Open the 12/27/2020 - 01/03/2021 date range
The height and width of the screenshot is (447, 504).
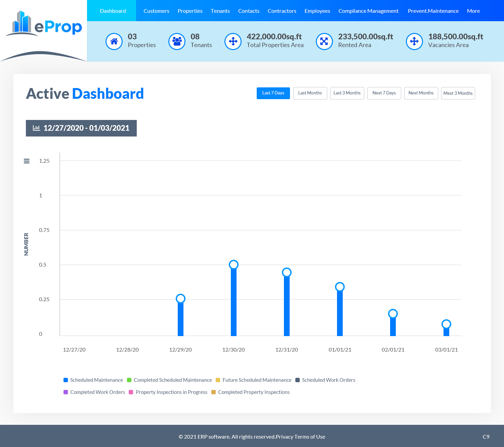81,128
